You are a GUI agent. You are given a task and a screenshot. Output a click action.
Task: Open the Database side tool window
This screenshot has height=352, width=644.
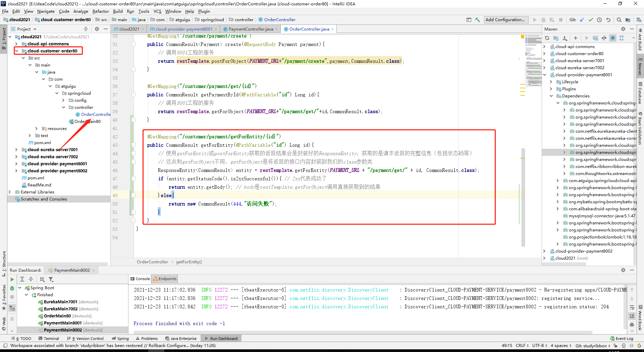click(640, 93)
